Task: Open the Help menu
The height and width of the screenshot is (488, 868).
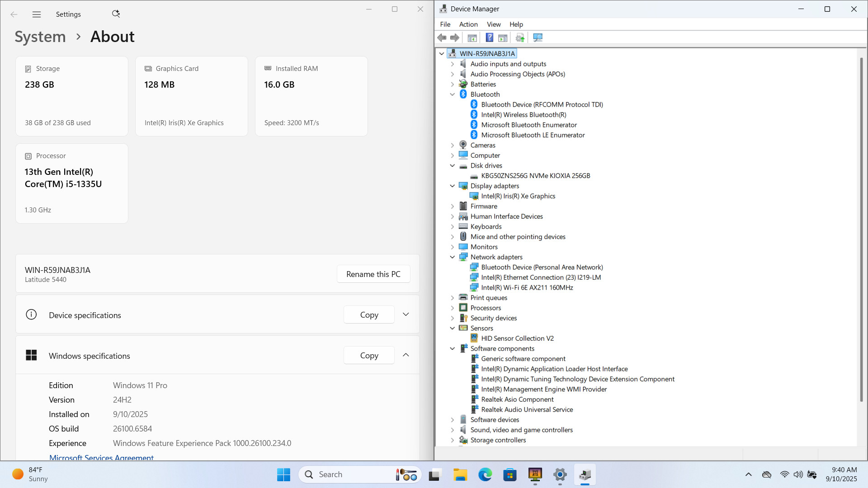Action: [516, 24]
